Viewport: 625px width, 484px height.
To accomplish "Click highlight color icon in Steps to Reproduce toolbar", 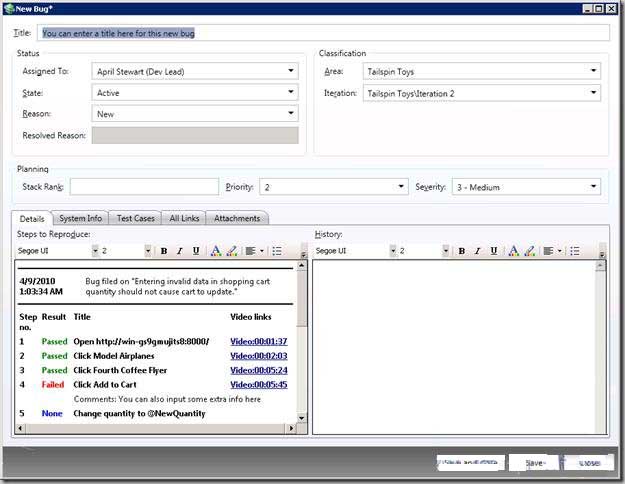I will tap(232, 251).
